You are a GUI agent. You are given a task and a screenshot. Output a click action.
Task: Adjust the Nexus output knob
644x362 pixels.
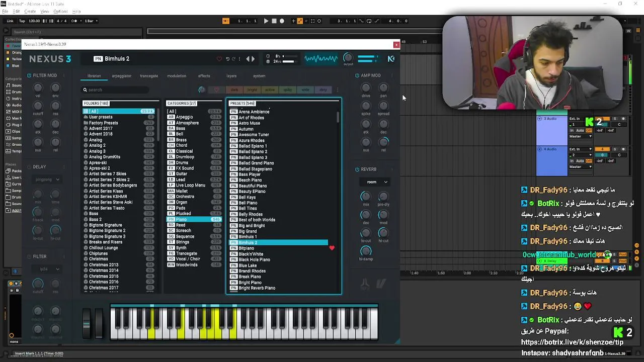tap(348, 58)
